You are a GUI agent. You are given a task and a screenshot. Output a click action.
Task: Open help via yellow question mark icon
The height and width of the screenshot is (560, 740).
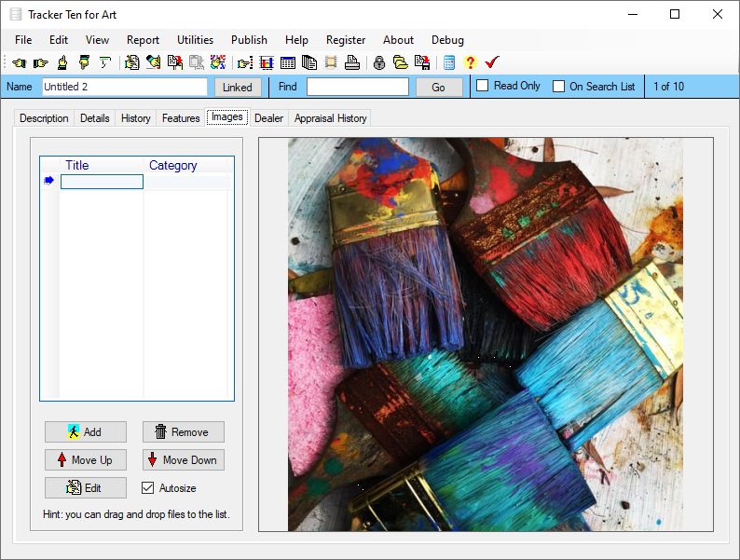click(x=470, y=63)
